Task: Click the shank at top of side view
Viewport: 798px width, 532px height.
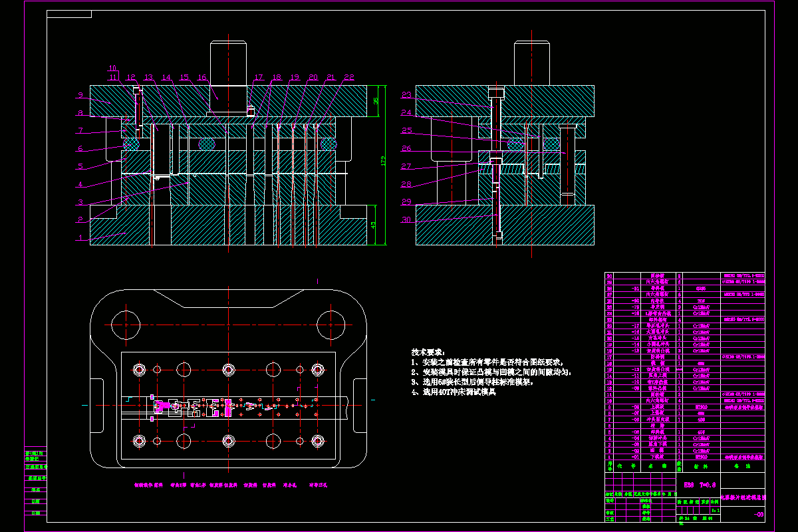Action: coord(533,63)
